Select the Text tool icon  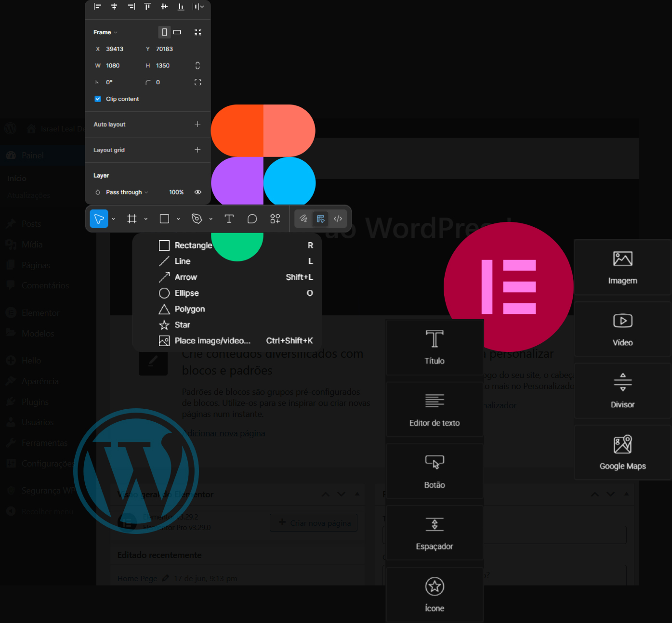click(x=229, y=219)
